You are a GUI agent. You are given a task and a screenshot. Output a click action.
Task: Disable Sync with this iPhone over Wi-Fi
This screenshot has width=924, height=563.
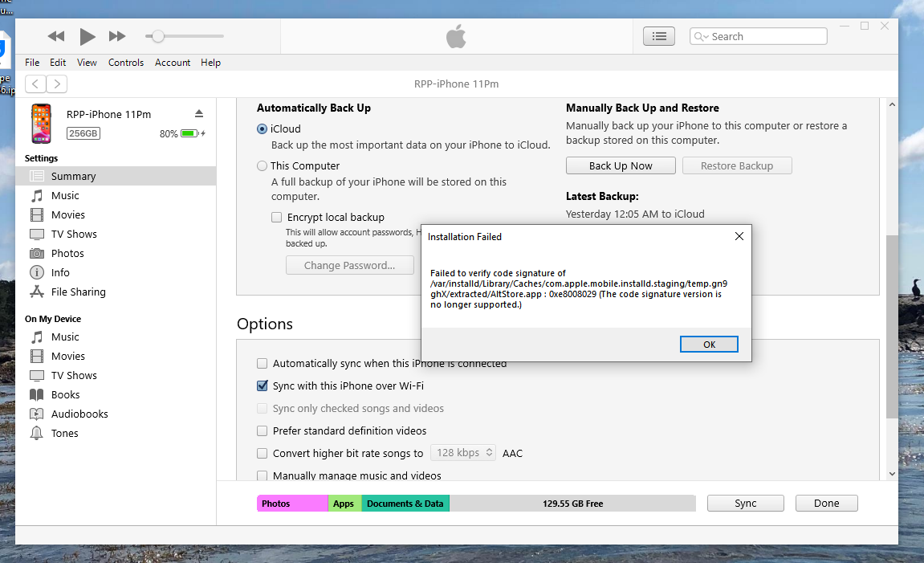coord(262,386)
